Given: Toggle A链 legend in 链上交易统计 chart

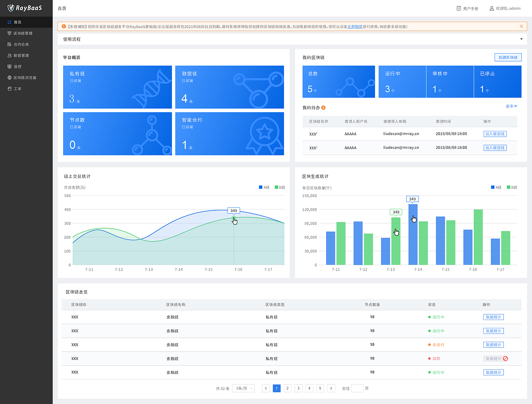Looking at the screenshot, I should [x=264, y=187].
